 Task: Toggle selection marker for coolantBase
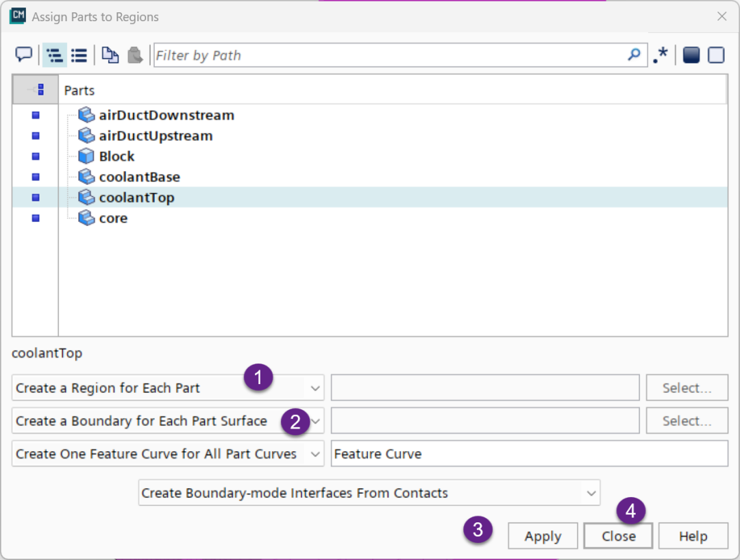point(36,177)
